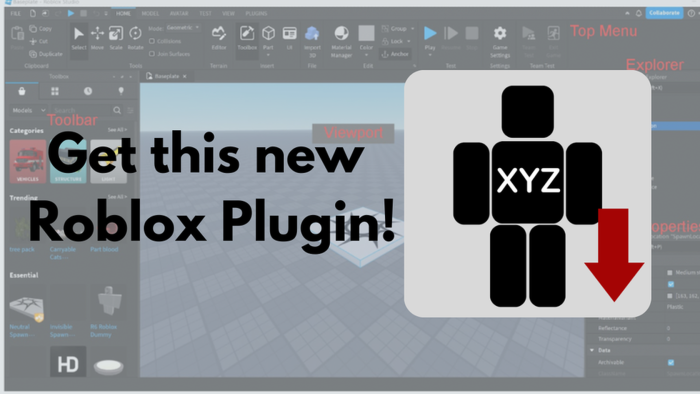Open Toolbox Inventory grid tab
The image size is (700, 394).
click(x=55, y=91)
